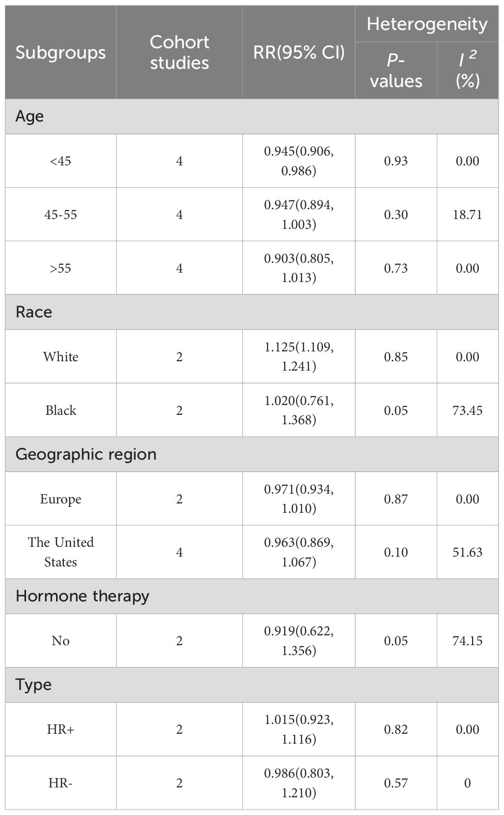
Task: Click the Black row's 73.45 I² value
Action: pyautogui.click(x=467, y=410)
